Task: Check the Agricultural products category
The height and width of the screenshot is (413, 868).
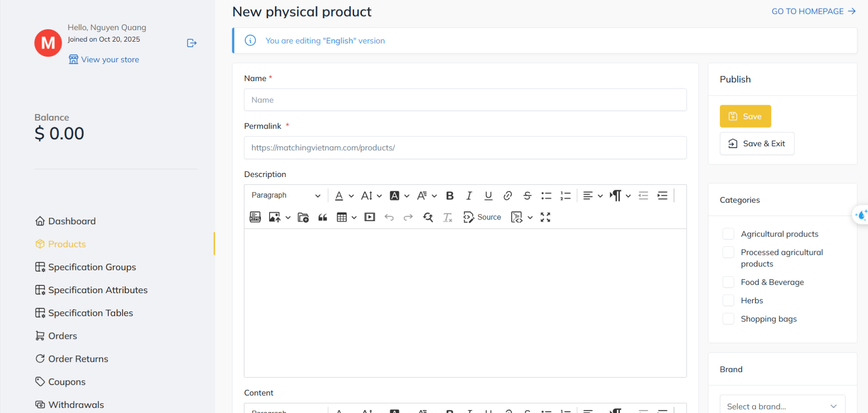Action: 728,234
